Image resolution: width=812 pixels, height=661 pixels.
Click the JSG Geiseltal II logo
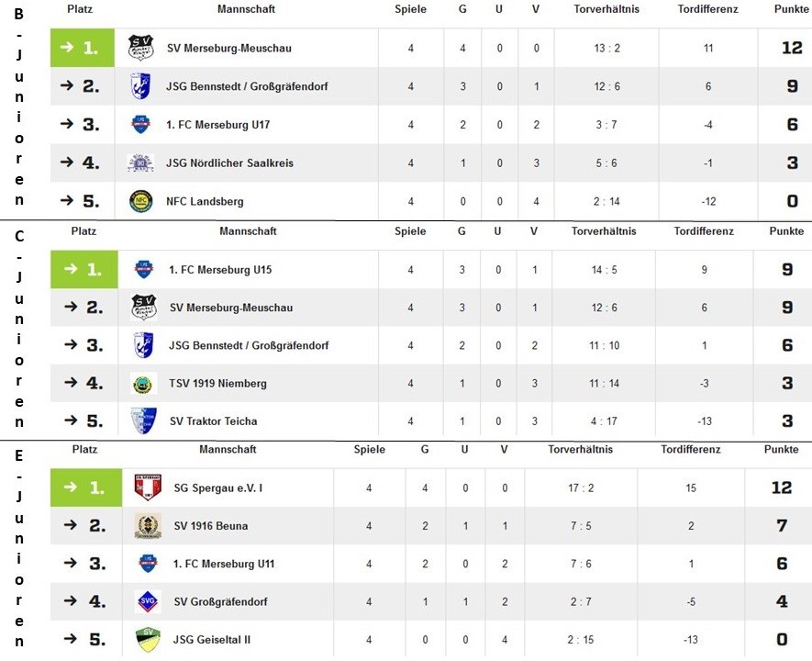pos(147,639)
